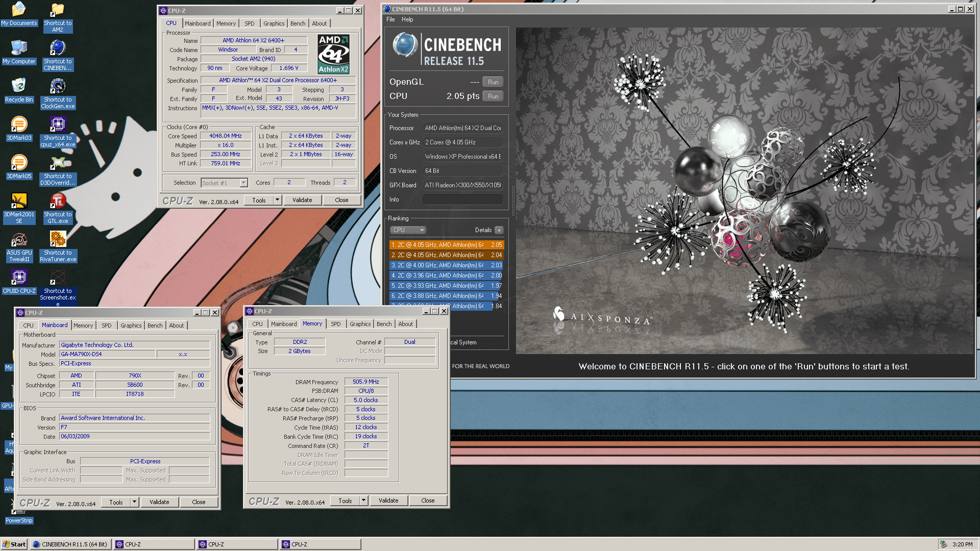
Task: Switch to the SPD tab in the Memory window
Action: coord(335,324)
